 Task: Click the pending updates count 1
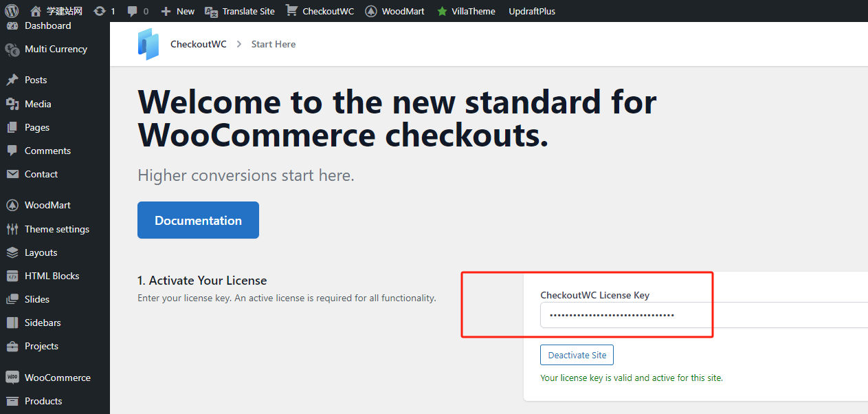(x=113, y=11)
